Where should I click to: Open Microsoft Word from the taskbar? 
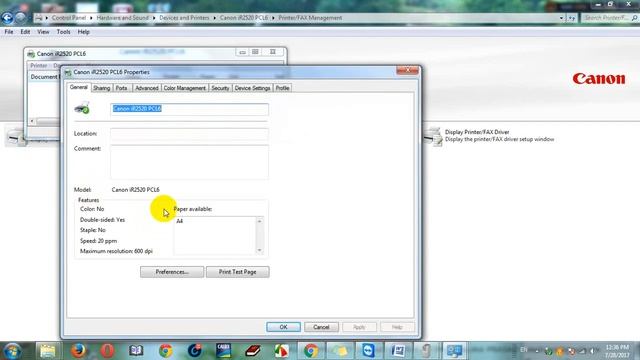(398, 351)
